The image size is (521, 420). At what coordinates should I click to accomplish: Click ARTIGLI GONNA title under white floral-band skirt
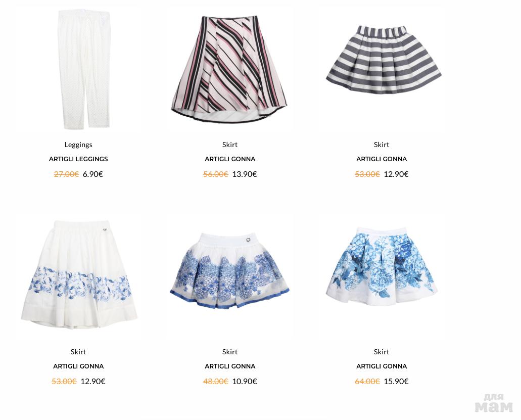(x=78, y=366)
